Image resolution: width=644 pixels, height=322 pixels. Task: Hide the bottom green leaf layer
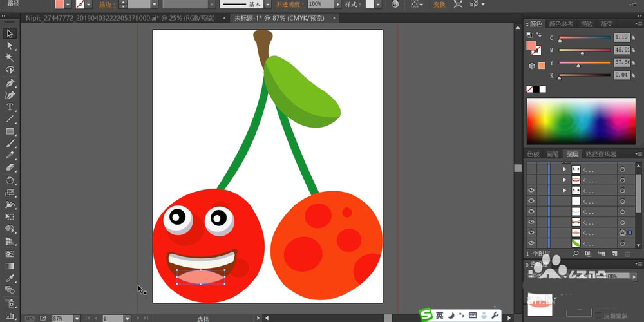pyautogui.click(x=531, y=243)
